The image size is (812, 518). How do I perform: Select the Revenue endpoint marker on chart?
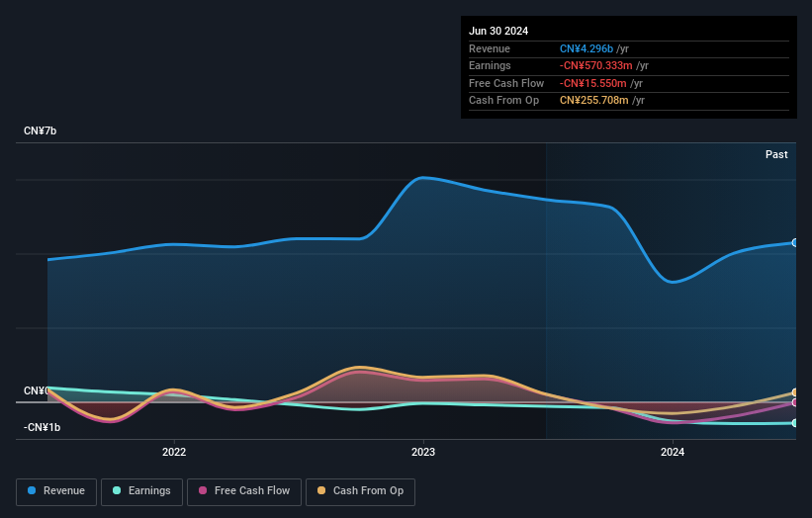click(795, 243)
